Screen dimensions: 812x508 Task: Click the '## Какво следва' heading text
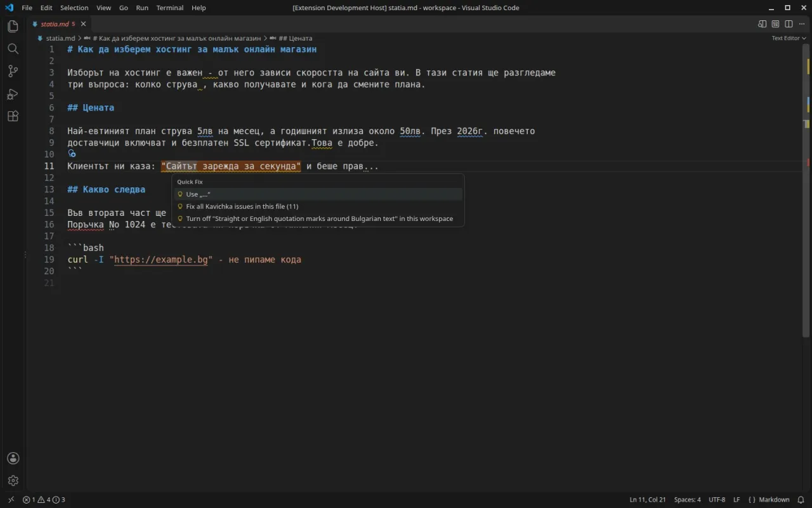107,189
